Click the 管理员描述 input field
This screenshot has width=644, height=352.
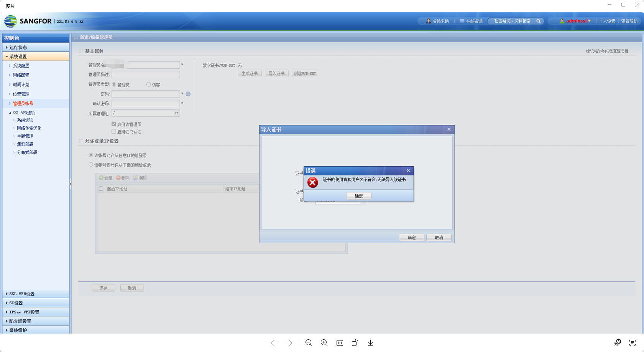pyautogui.click(x=146, y=74)
